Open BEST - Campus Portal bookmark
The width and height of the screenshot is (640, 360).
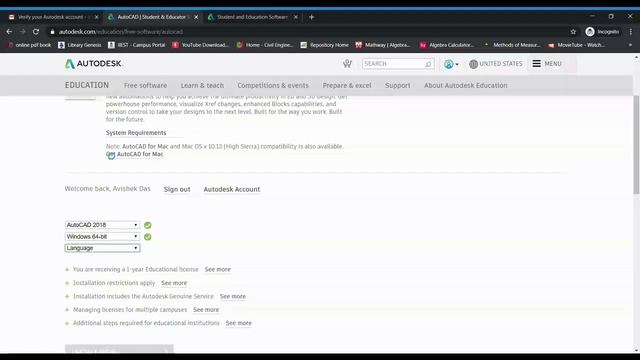pos(137,45)
